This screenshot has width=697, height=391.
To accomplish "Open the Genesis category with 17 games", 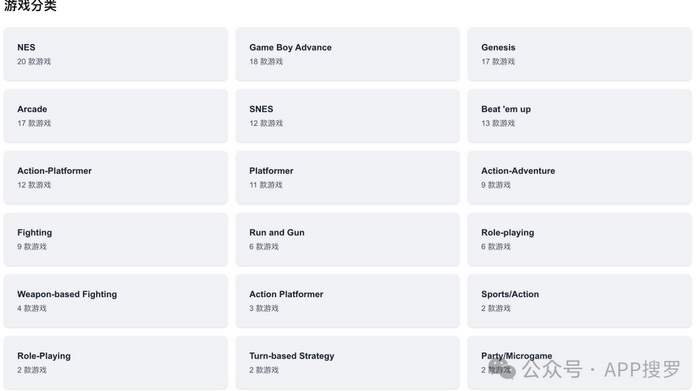I will pos(580,54).
